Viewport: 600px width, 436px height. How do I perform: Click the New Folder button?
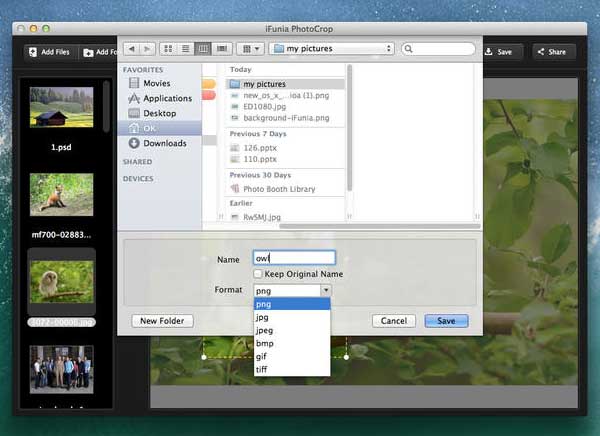(x=162, y=321)
